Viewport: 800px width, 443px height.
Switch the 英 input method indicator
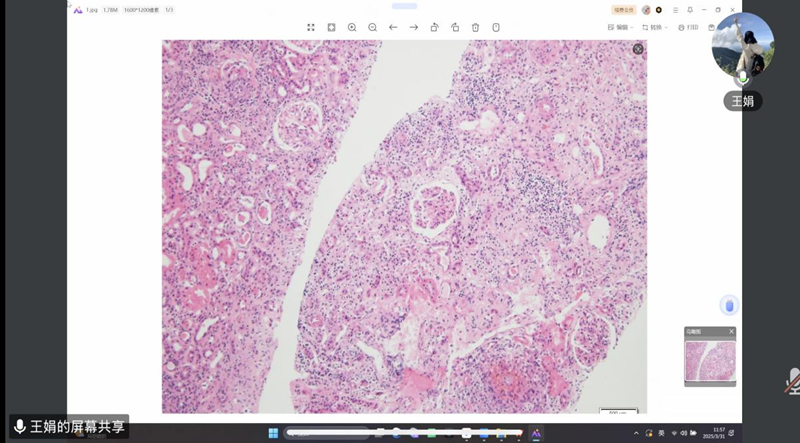662,433
